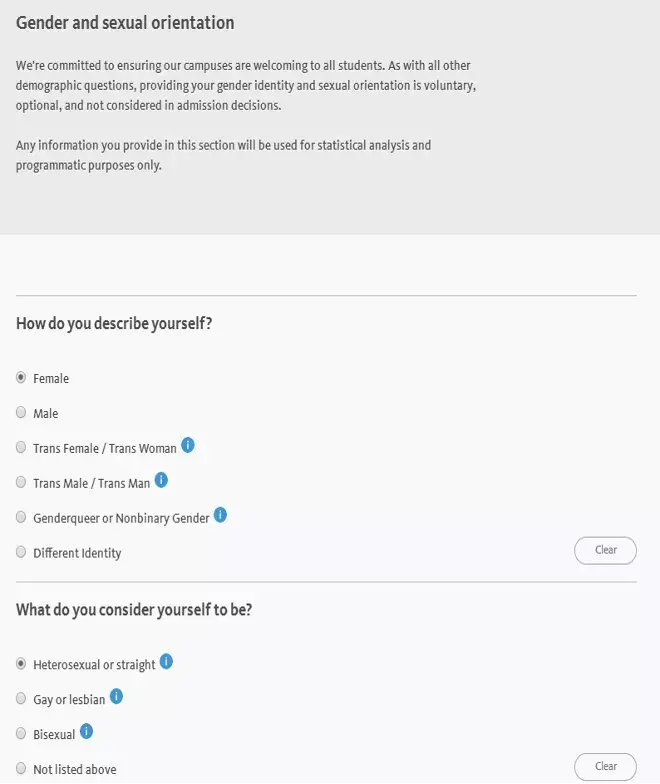Choose the Trans Male / Trans Man option
Screen dimensions: 660x784
[x=21, y=483]
